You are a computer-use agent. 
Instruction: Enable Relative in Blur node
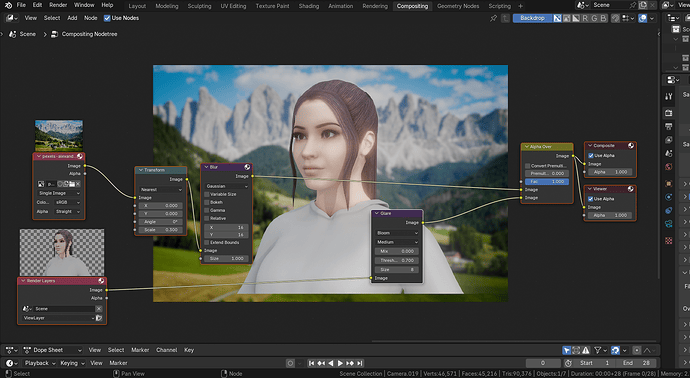coord(207,218)
